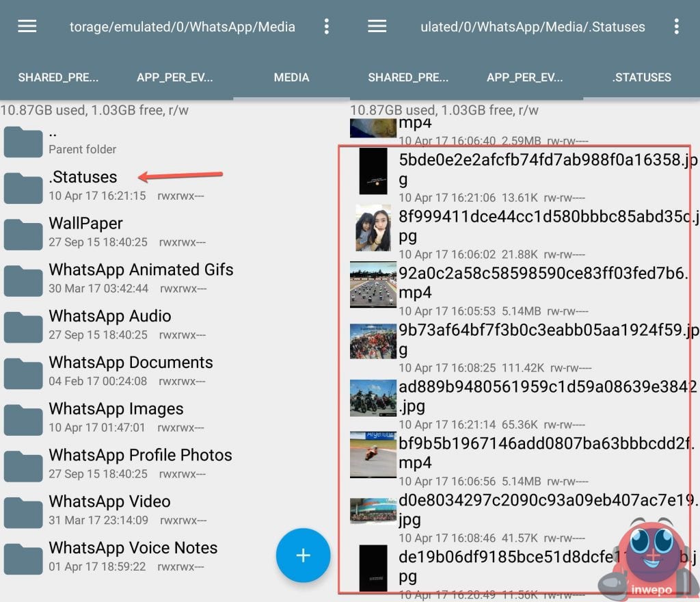Switch to the MEDIA tab
Viewport: 700px width, 602px height.
[x=291, y=77]
